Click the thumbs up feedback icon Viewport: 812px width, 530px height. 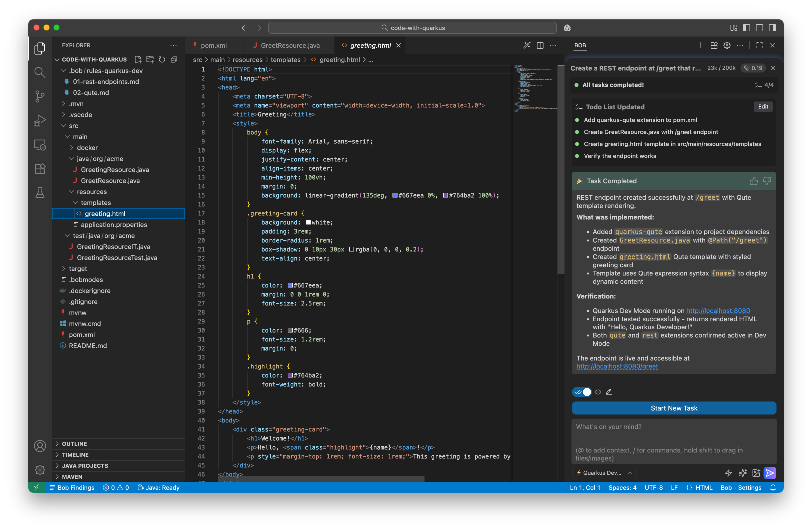pyautogui.click(x=754, y=181)
